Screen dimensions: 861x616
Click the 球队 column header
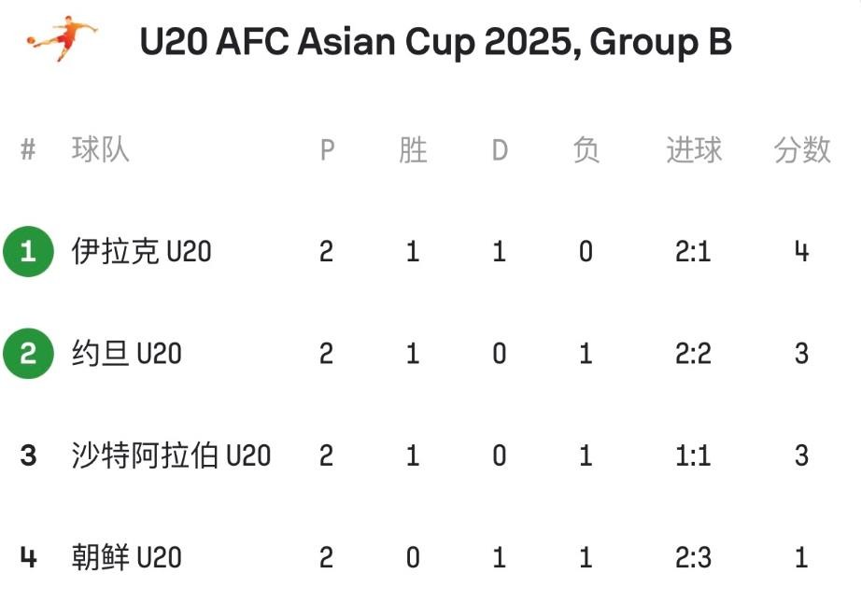pyautogui.click(x=100, y=149)
